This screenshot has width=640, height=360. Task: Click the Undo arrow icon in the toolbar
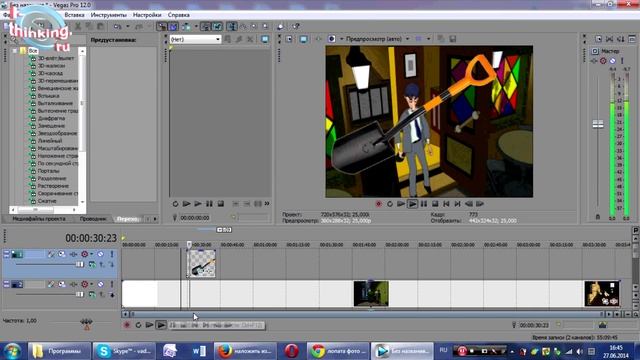(118, 27)
